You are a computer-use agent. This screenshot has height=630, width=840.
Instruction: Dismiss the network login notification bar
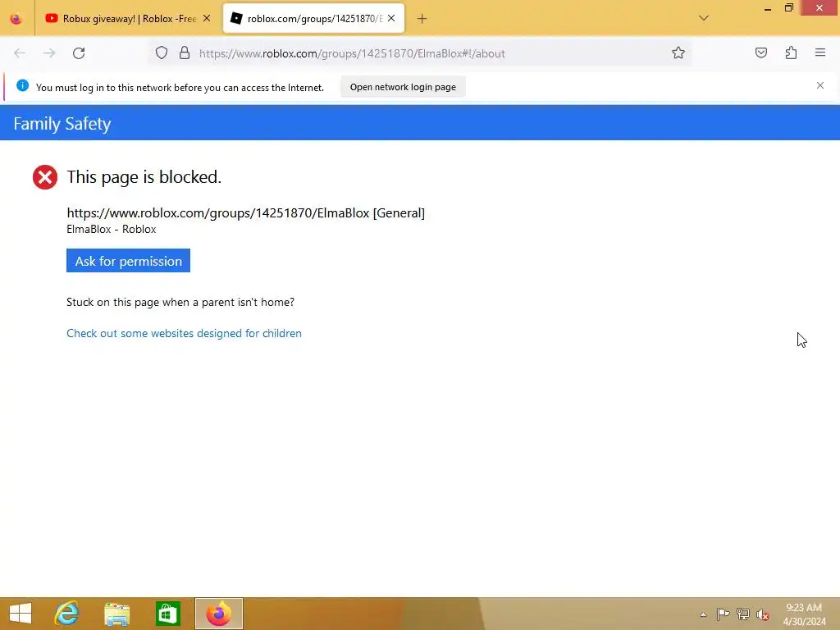pos(820,85)
